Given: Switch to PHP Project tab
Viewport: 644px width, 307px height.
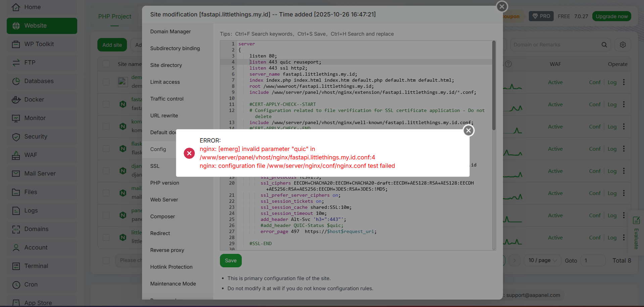Looking at the screenshot, I should (x=115, y=16).
